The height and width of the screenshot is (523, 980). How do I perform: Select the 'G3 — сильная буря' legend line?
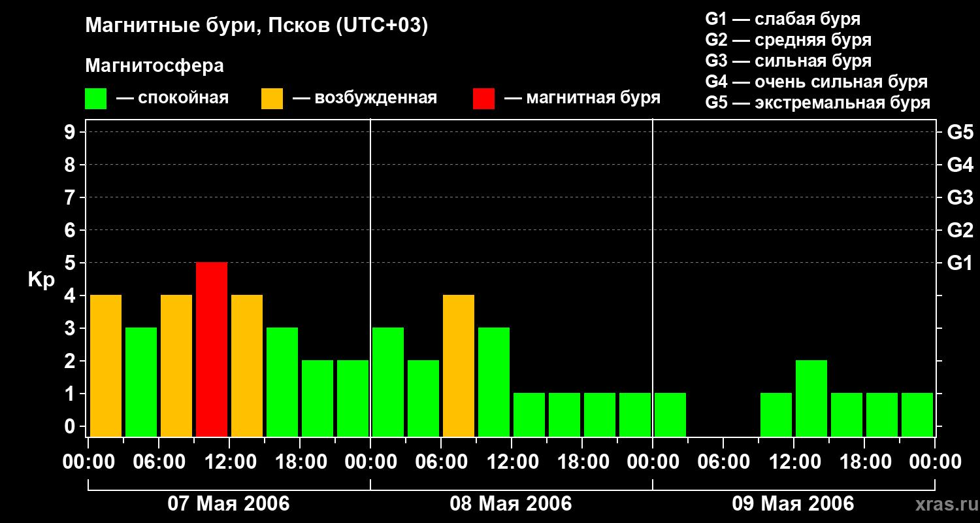788,60
